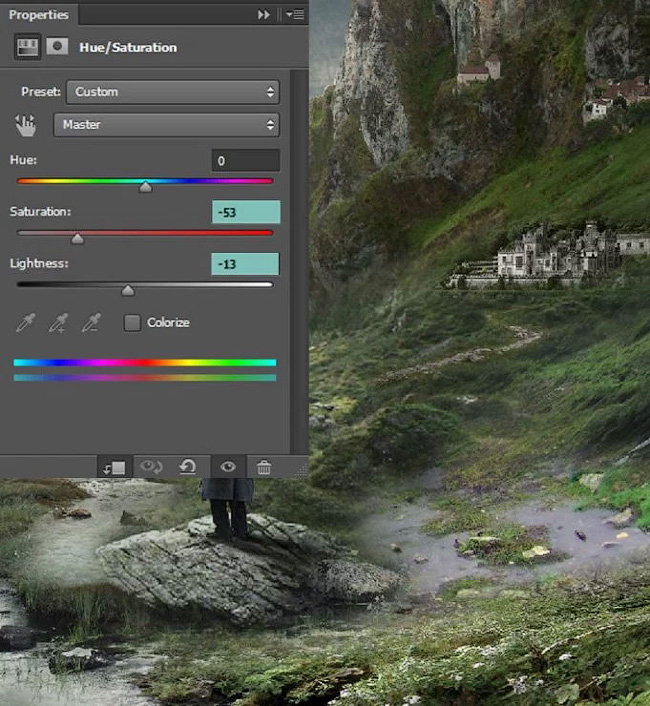Click the Lightness slider handle
Viewport: 650px width, 706px height.
click(128, 290)
